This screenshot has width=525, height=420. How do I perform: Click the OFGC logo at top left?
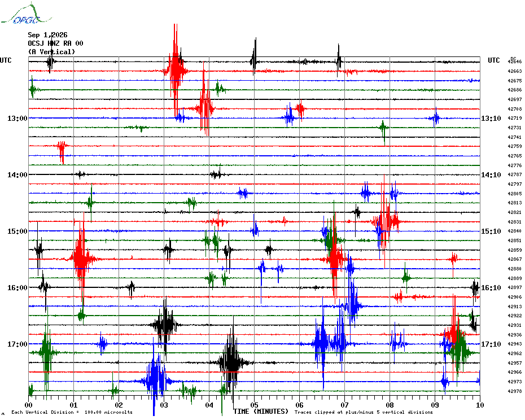(x=27, y=14)
